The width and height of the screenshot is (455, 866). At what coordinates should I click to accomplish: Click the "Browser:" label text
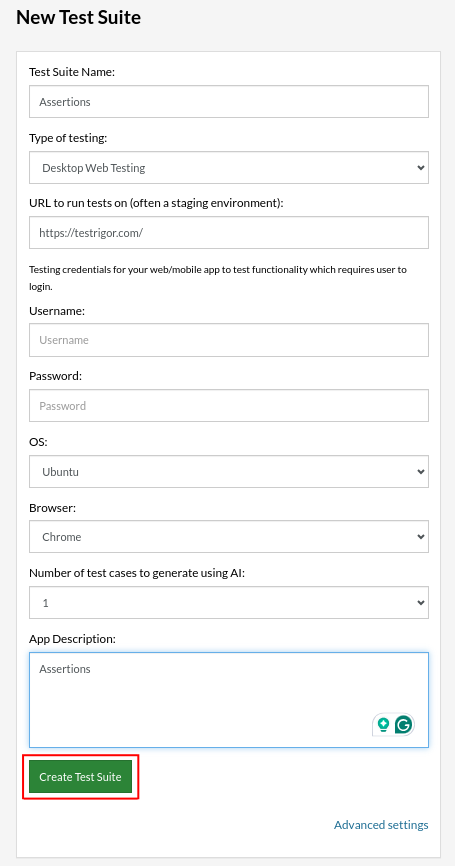coord(52,508)
